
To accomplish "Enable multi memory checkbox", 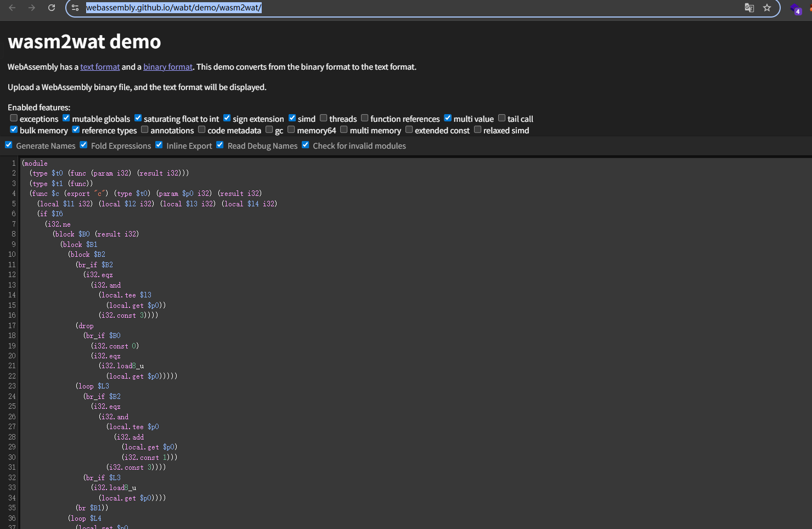I will (x=343, y=130).
